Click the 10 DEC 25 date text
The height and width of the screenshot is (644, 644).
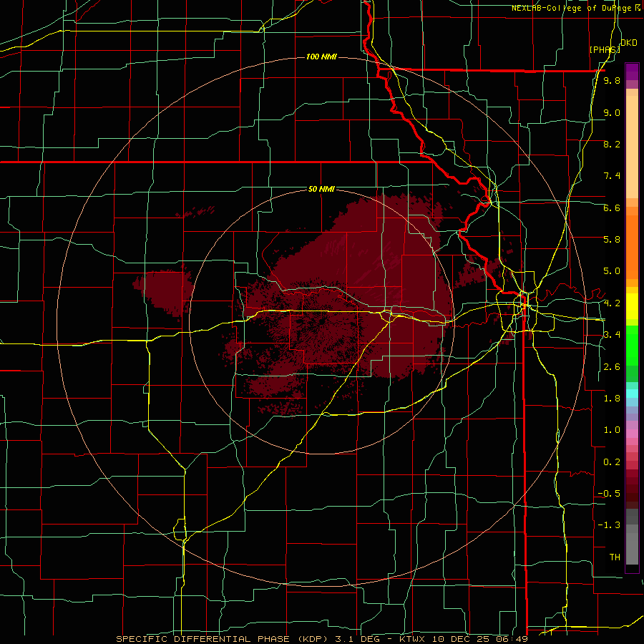(461, 639)
